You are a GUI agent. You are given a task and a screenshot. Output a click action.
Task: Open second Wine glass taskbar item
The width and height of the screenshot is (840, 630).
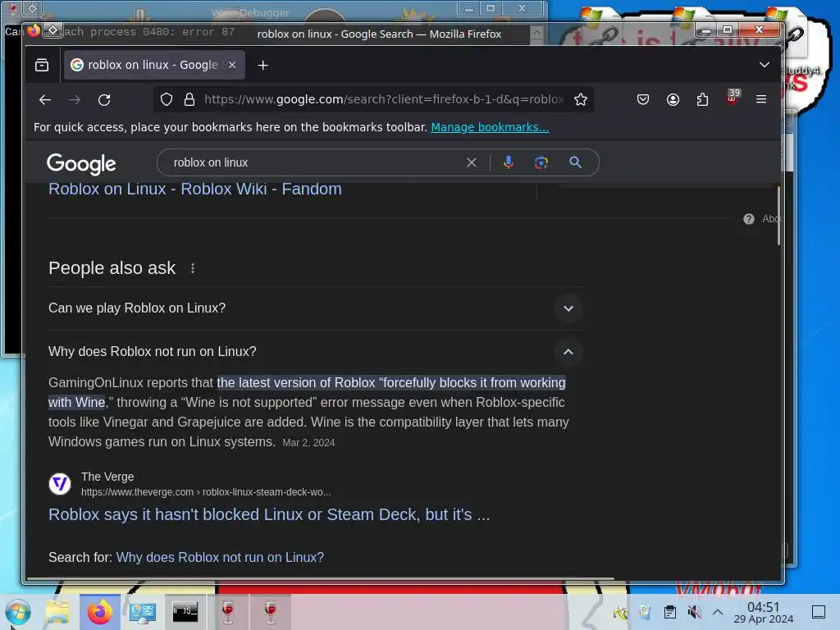[x=271, y=612]
